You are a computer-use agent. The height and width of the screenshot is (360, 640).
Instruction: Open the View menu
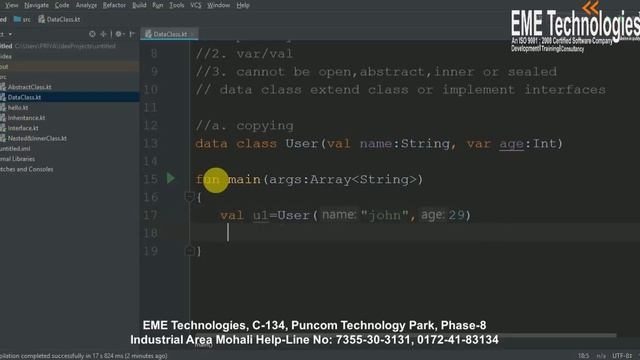11,5
